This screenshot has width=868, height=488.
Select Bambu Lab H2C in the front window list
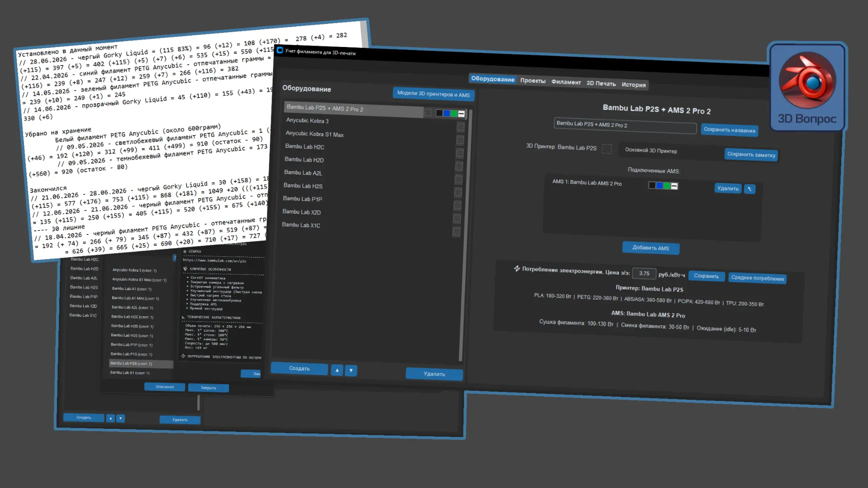(305, 147)
